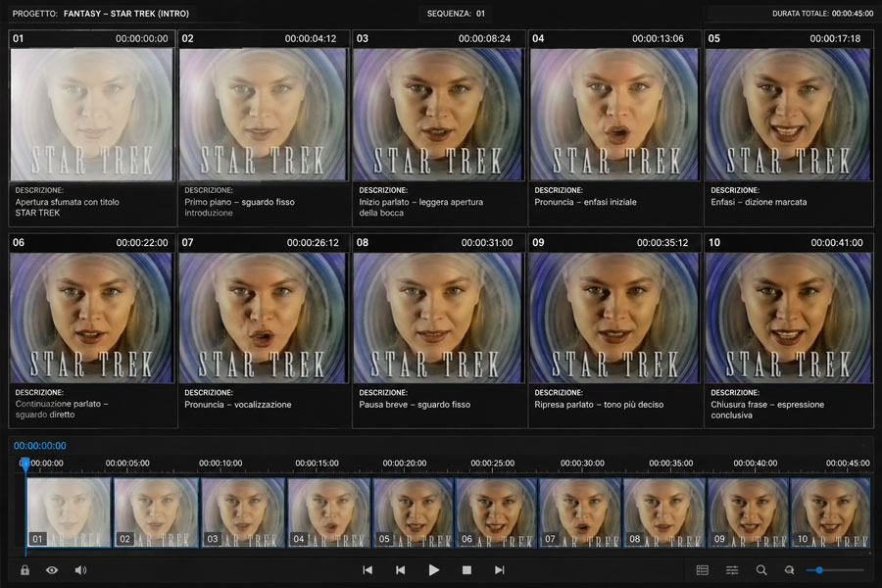Select timeline clip labeled 03

243,513
